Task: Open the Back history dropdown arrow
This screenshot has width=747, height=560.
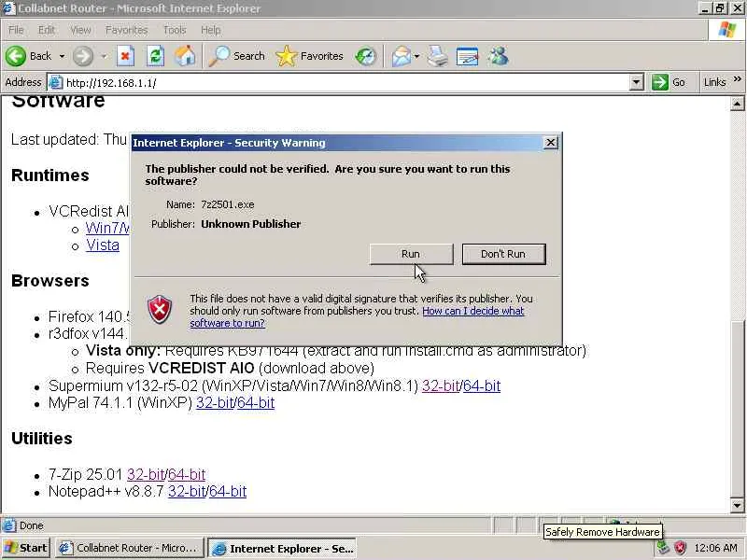Action: tap(62, 56)
